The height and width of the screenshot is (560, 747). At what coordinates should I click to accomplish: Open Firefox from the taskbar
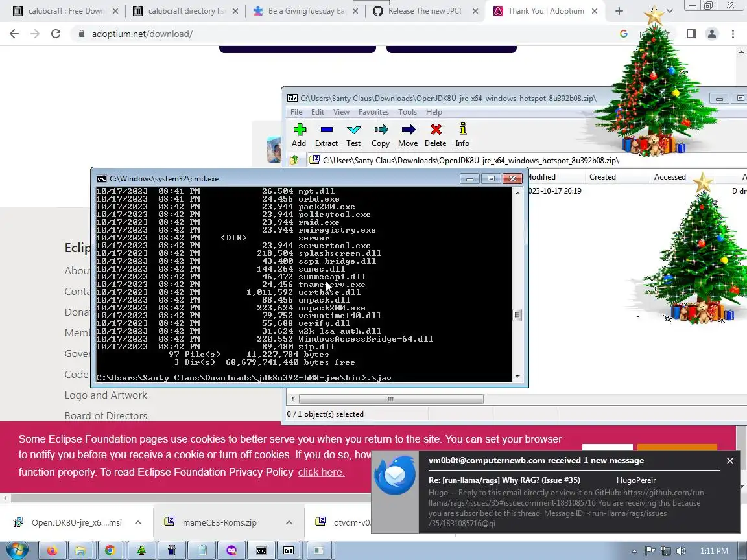pyautogui.click(x=52, y=550)
